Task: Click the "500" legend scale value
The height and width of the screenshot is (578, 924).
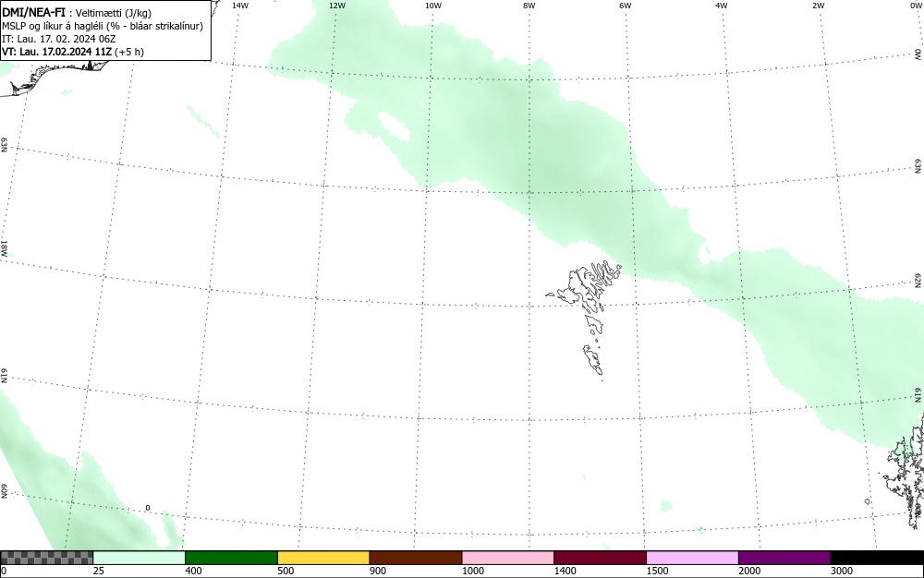Action: [286, 571]
